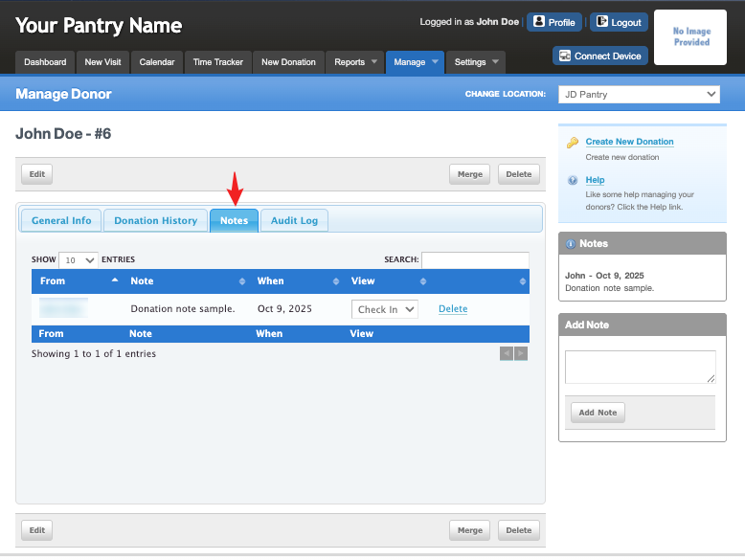This screenshot has height=560, width=745.
Task: Sort the From column ascending arrow
Action: click(x=115, y=280)
